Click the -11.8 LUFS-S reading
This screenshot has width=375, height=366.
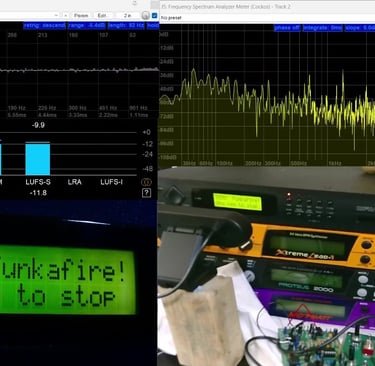click(x=38, y=193)
